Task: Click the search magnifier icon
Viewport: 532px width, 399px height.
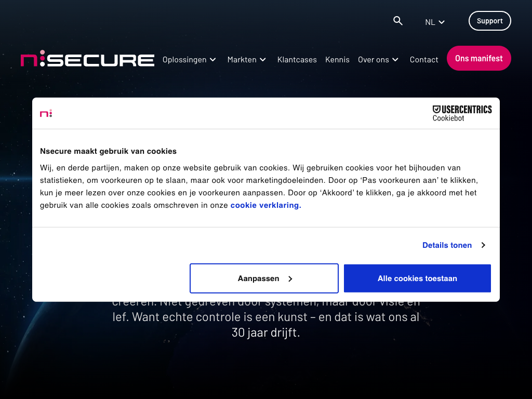Action: coord(398,21)
